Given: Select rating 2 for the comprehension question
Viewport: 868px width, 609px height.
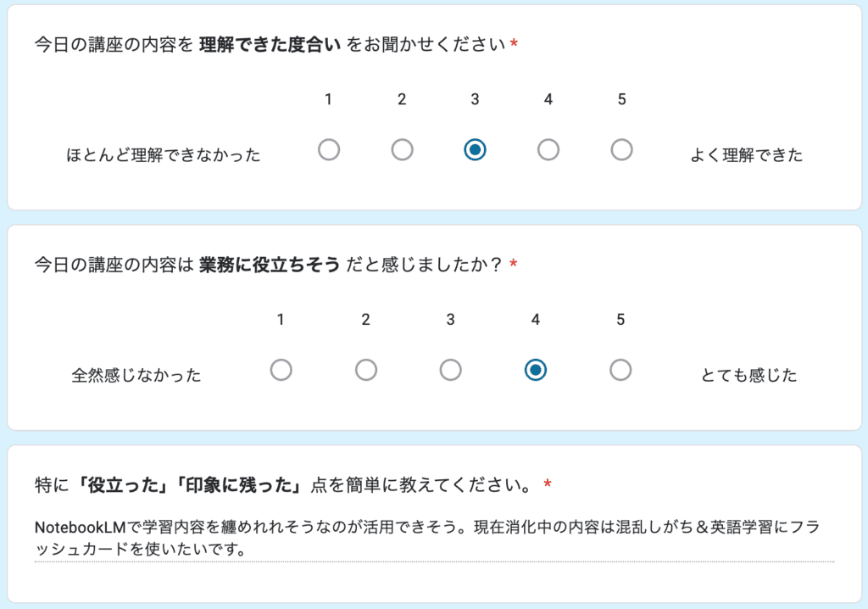Looking at the screenshot, I should tap(402, 149).
